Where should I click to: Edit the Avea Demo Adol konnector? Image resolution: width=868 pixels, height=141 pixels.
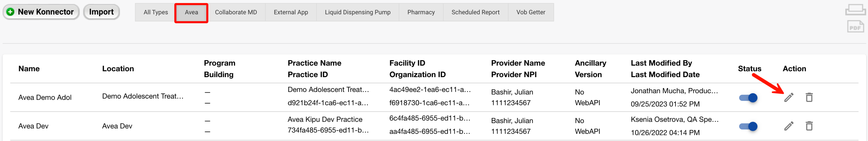coord(789,97)
